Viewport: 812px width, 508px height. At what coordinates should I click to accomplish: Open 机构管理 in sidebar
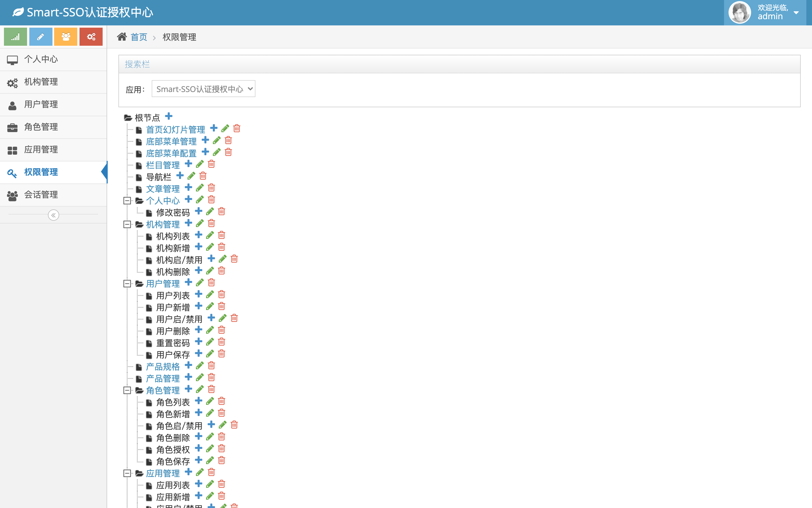53,82
